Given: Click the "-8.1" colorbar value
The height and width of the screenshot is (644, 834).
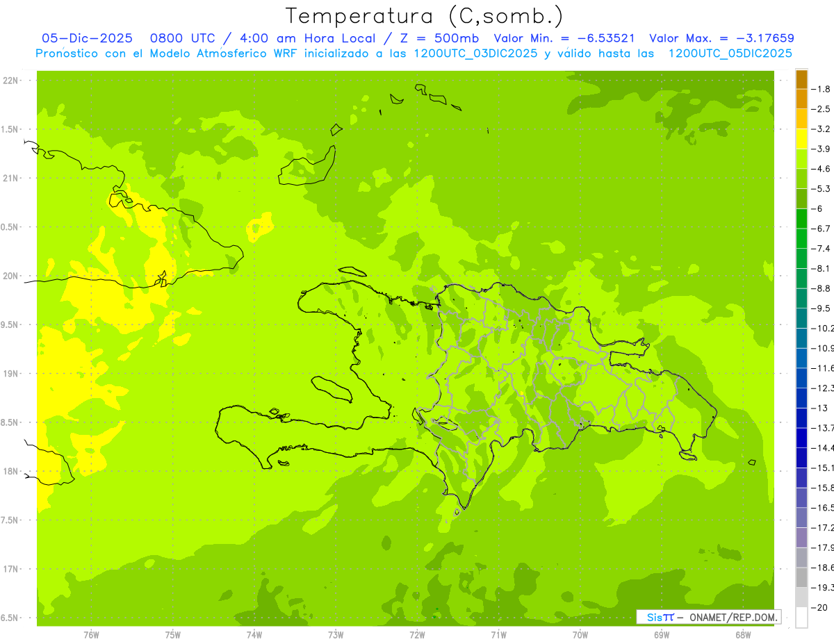Looking at the screenshot, I should [821, 268].
